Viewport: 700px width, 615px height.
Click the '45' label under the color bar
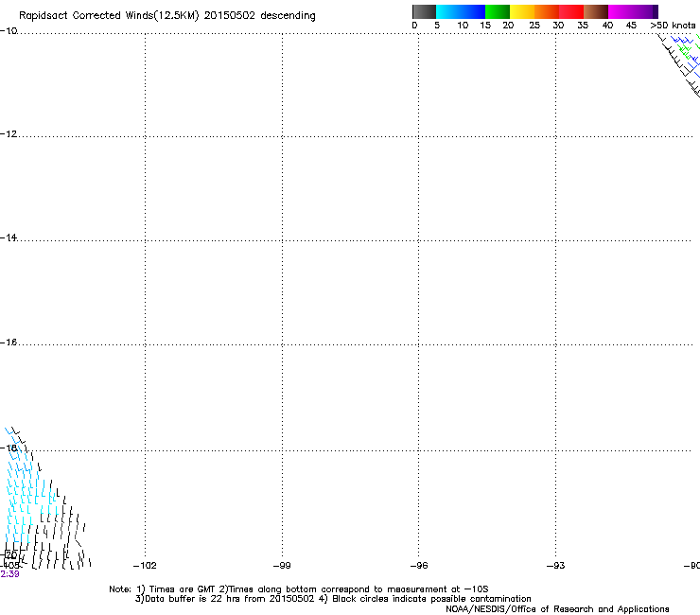631,26
